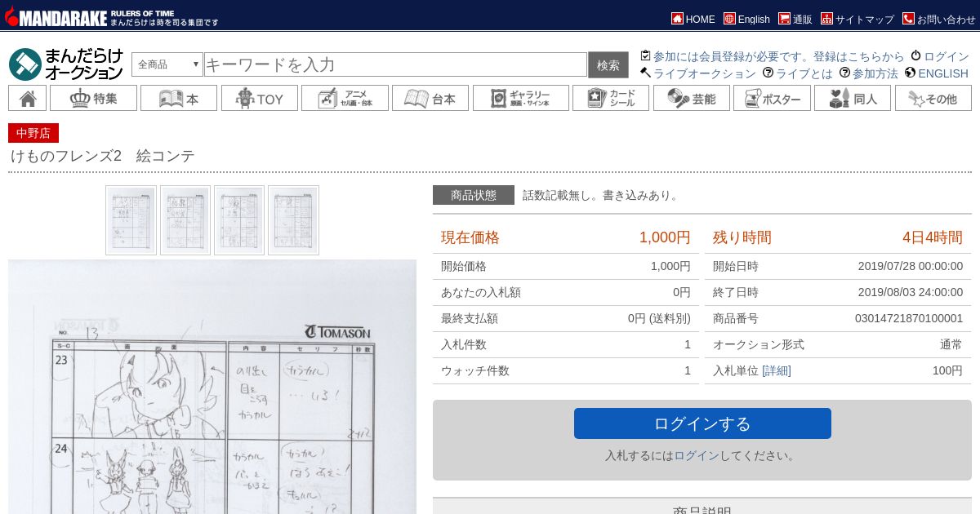
Task: Open 参加方法 help link
Action: coord(869,73)
